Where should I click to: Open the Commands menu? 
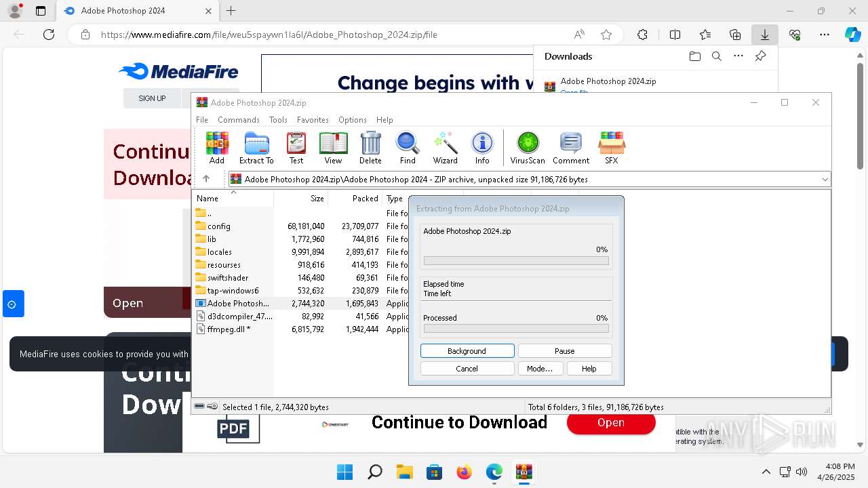(x=239, y=119)
